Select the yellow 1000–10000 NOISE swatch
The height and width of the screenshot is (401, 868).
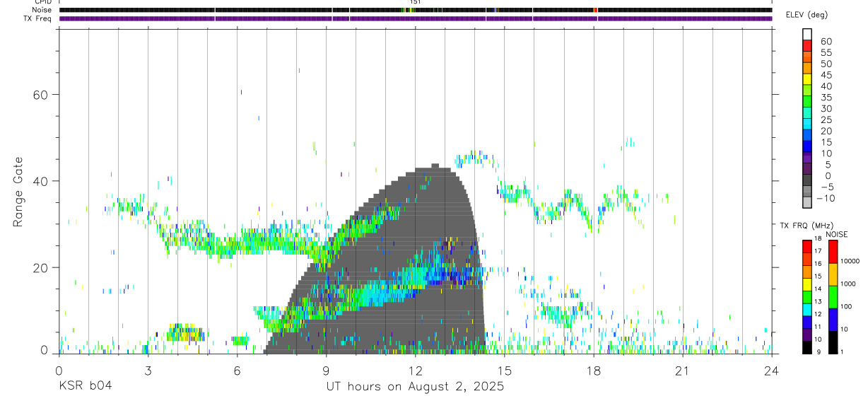pos(833,274)
